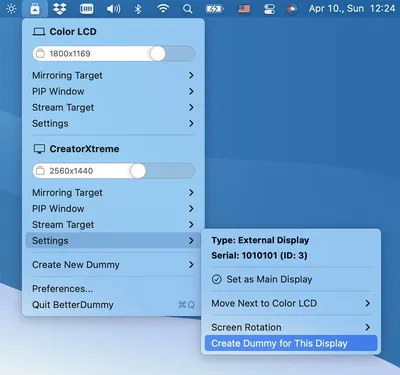The height and width of the screenshot is (375, 400).
Task: Expand the Create New Dummy submenu
Action: pyautogui.click(x=113, y=265)
